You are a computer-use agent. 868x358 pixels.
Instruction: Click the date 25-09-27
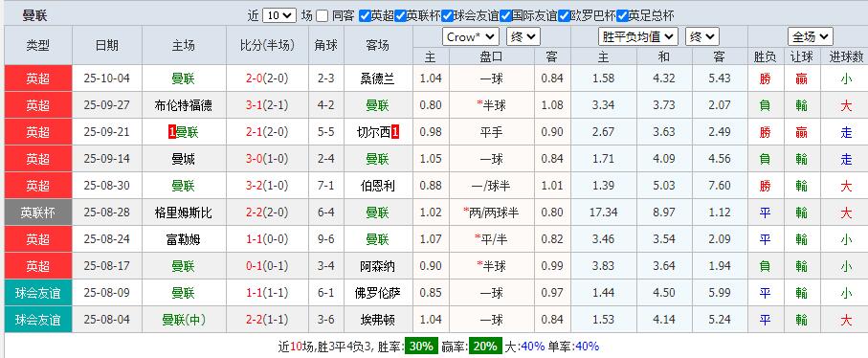(107, 105)
